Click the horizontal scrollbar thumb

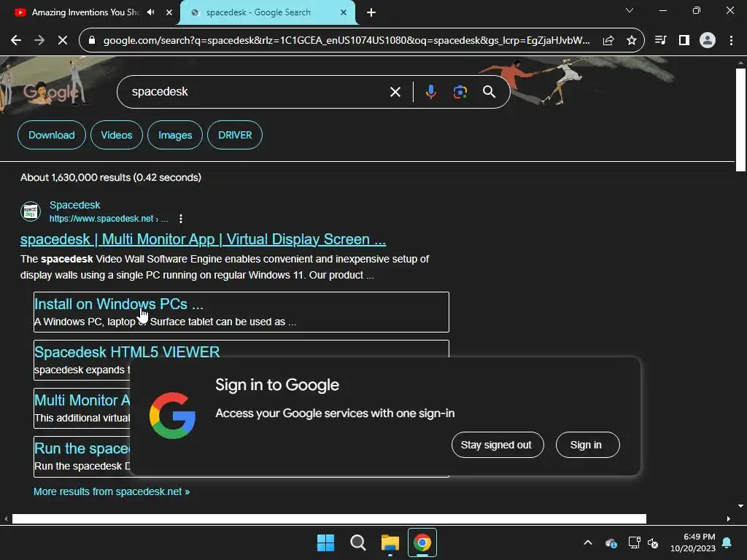pos(329,518)
